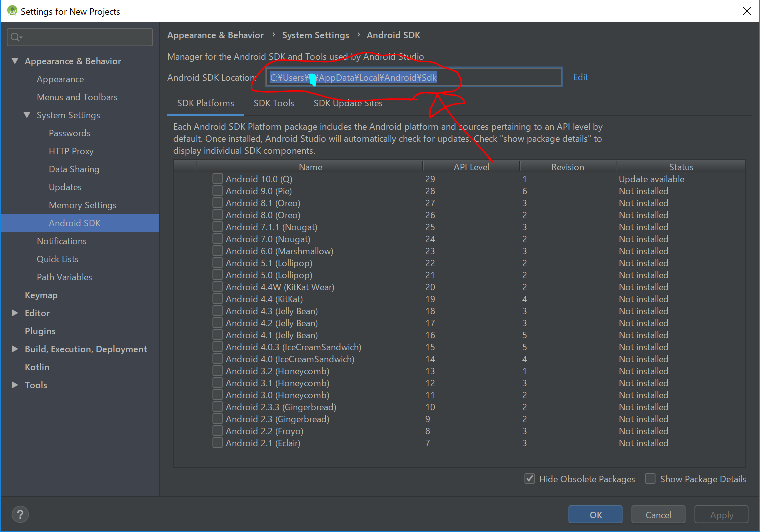Viewport: 760px width, 532px height.
Task: Click the Android SDK Location path field
Action: pyautogui.click(x=414, y=77)
